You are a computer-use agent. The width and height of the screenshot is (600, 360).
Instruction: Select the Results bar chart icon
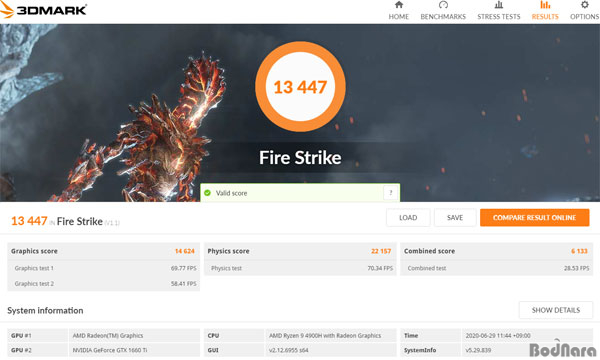545,5
